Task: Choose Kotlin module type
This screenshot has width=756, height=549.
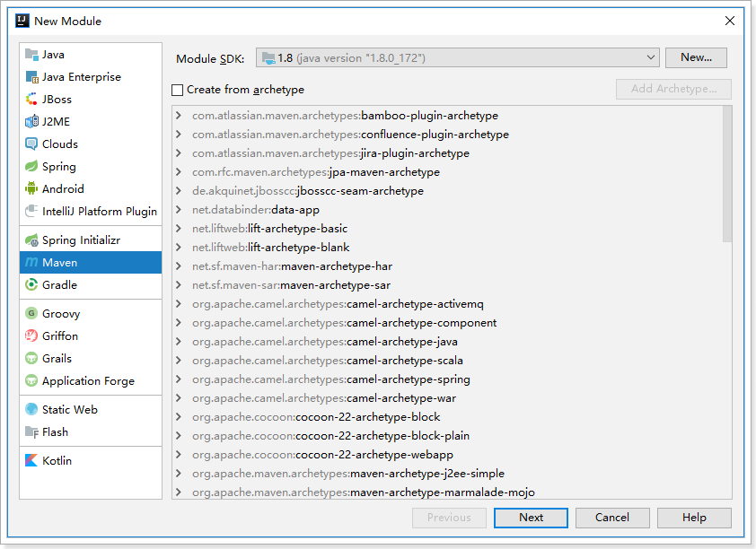Action: pyautogui.click(x=91, y=460)
